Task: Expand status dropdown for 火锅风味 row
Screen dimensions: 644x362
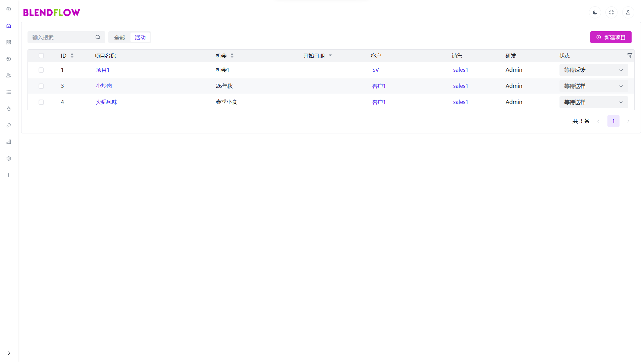Action: pos(593,102)
